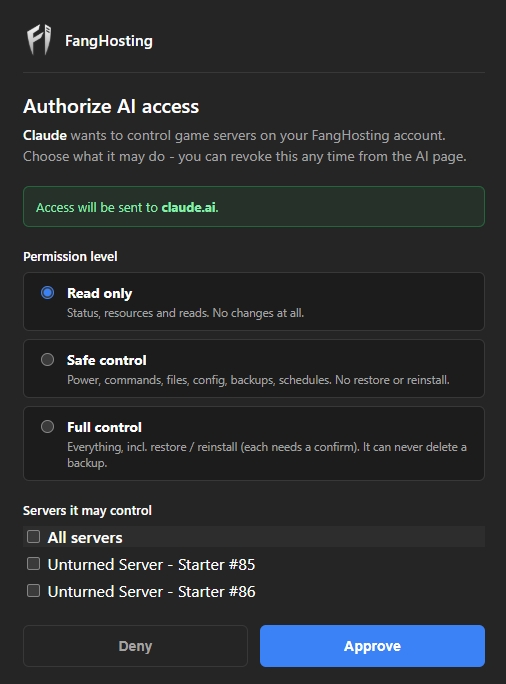Pick the Full control radio option

pyautogui.click(x=48, y=426)
